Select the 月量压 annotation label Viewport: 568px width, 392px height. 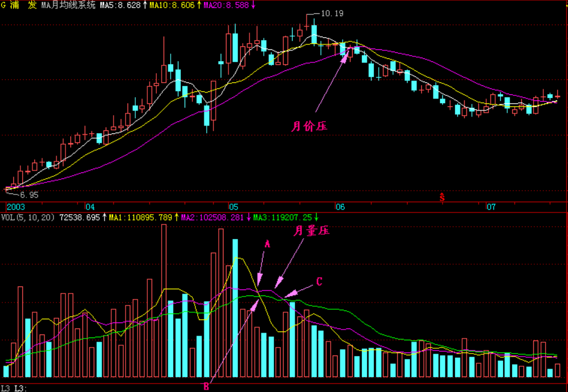coord(311,231)
